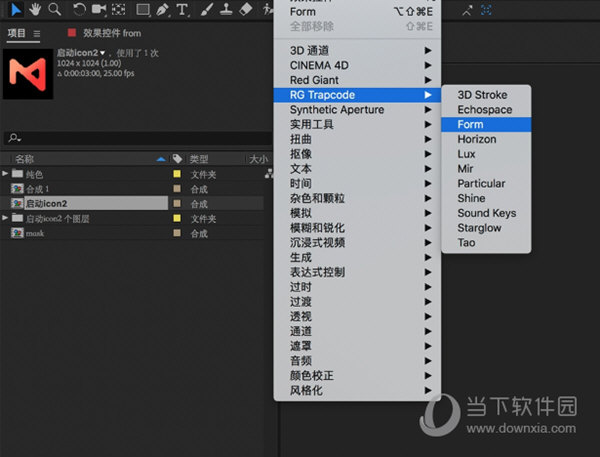Choose Echospace from Trapcode submenu
600x457 pixels.
click(x=486, y=110)
